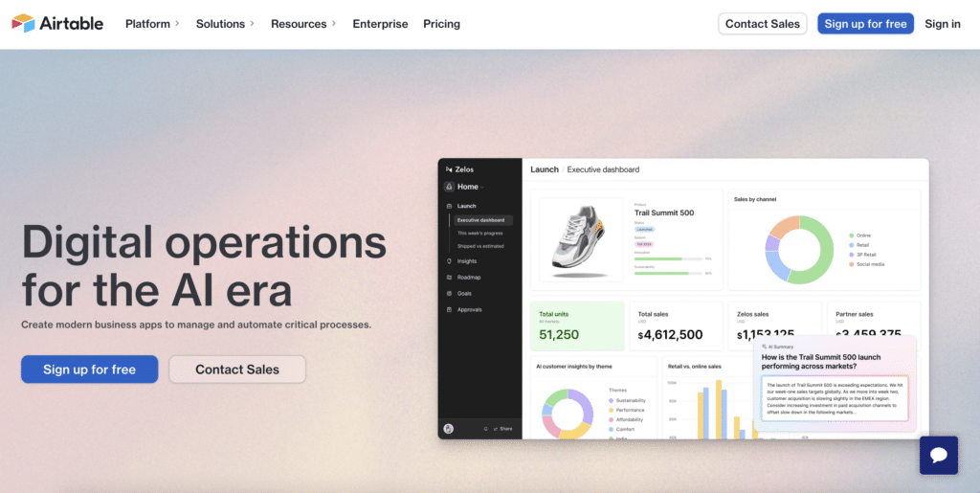Click the Roadmap map icon
980x493 pixels.
pos(449,278)
